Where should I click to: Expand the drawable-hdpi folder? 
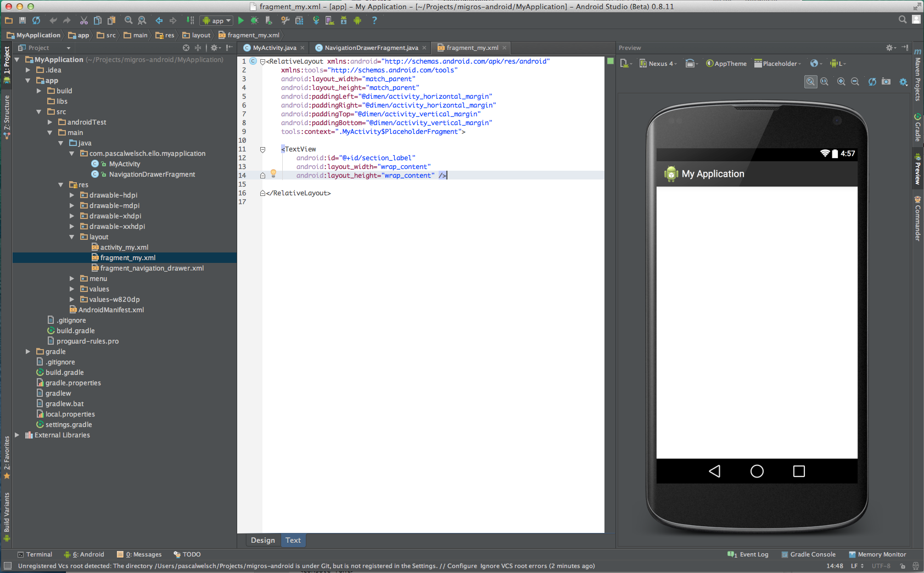71,195
